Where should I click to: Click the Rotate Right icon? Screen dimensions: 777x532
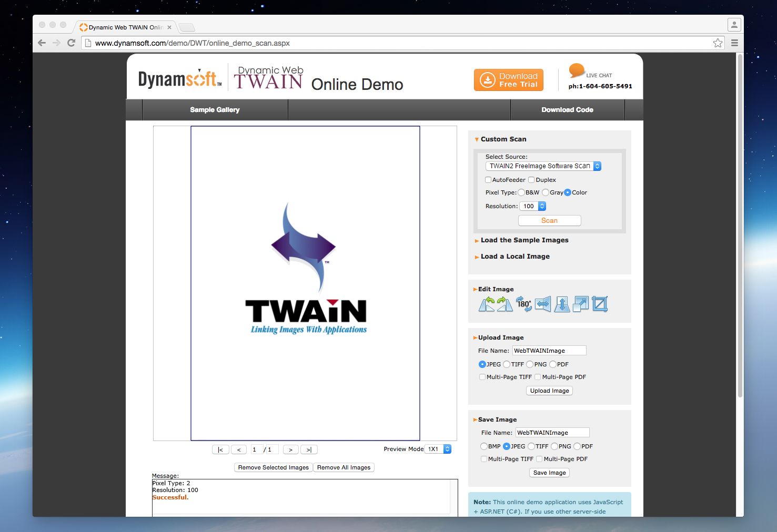(504, 304)
